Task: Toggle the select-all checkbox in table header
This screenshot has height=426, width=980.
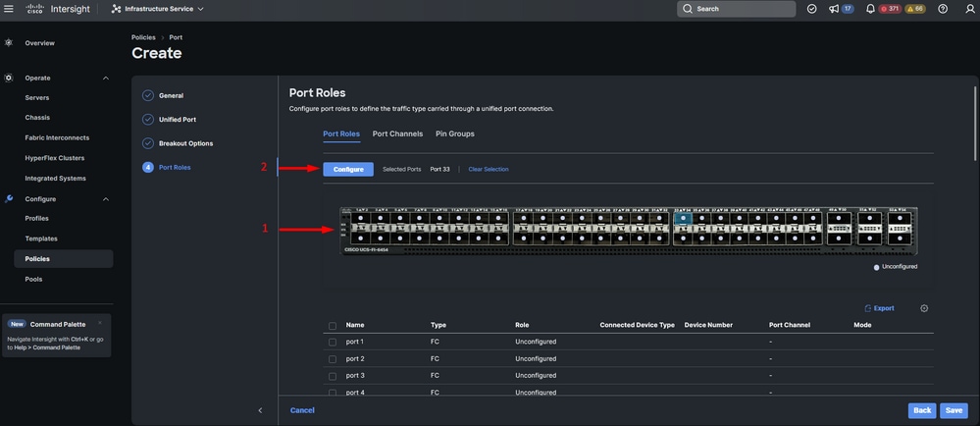Action: tap(333, 325)
